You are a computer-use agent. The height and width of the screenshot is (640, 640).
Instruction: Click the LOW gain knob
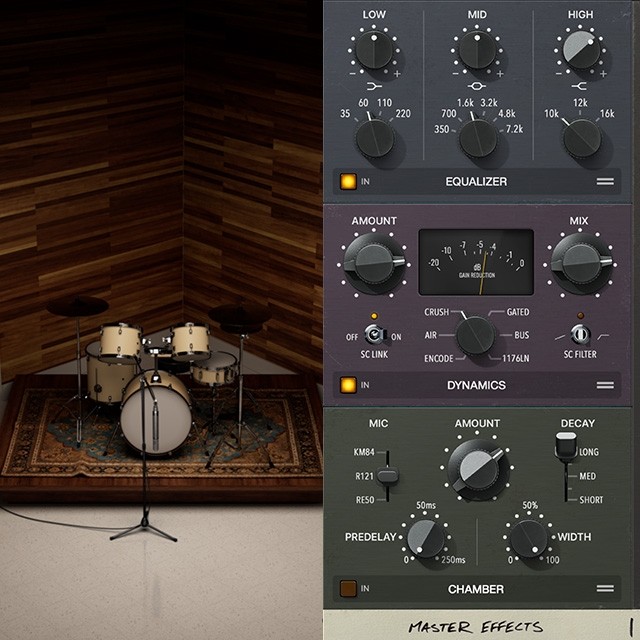(374, 51)
